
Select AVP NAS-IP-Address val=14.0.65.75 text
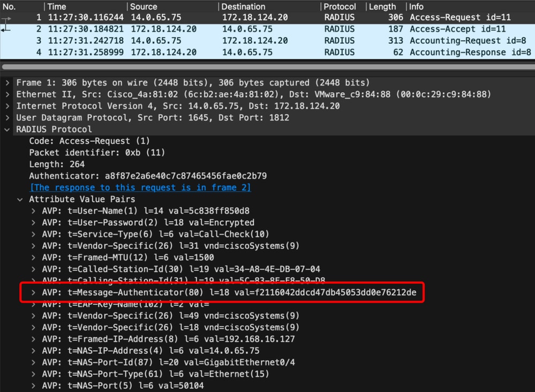point(151,350)
